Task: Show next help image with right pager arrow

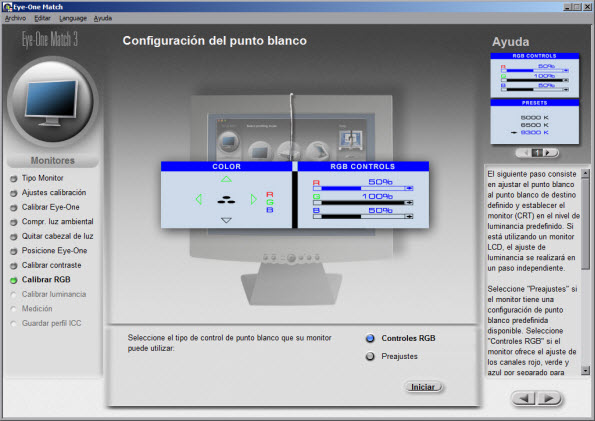Action: [x=548, y=153]
